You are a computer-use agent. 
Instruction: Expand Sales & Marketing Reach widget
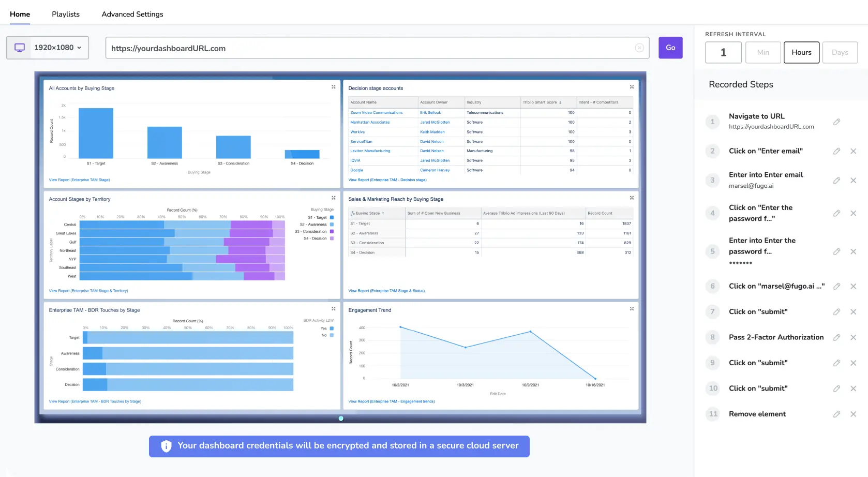point(632,198)
